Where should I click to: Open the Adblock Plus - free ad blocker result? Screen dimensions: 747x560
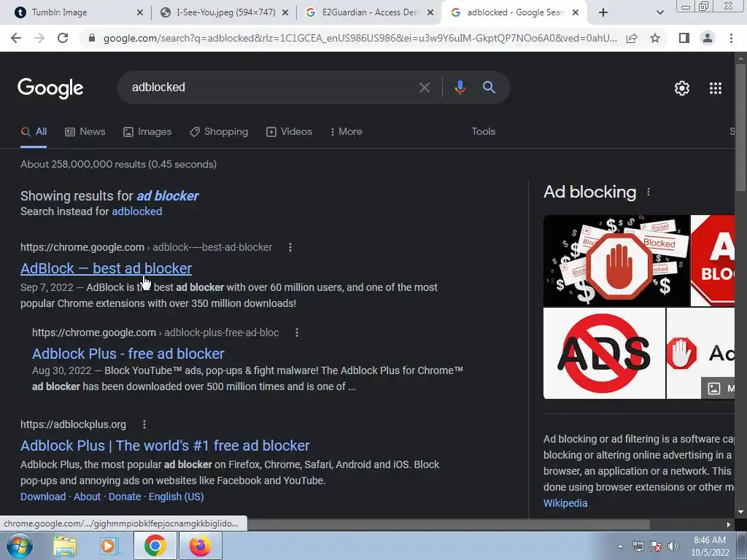[128, 354]
